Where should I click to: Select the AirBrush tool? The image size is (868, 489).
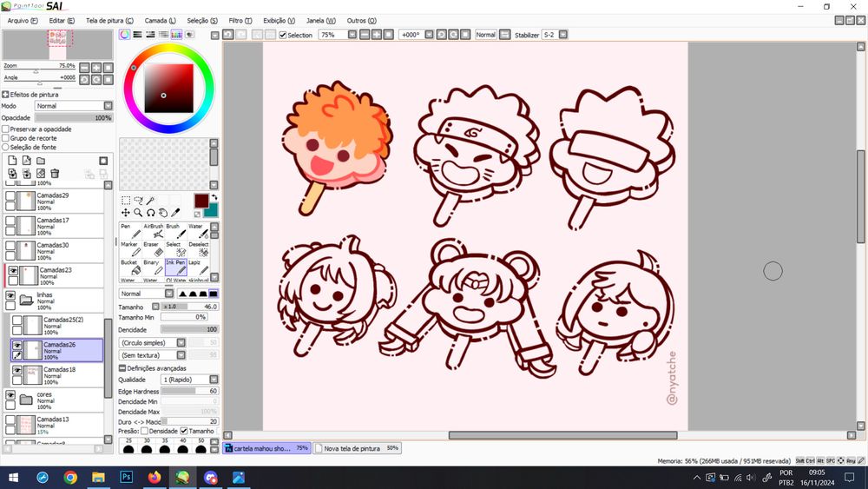tap(154, 231)
